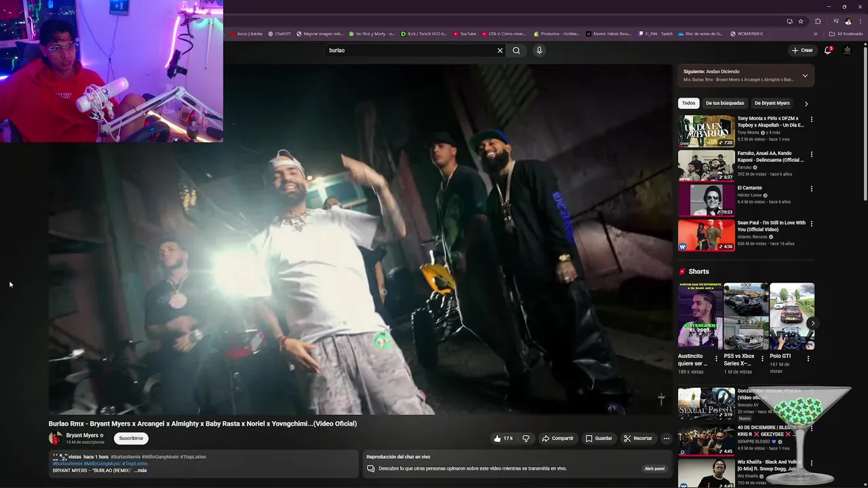The width and height of the screenshot is (868, 488).
Task: Open the Austincito quiere ser short
Action: point(699,317)
